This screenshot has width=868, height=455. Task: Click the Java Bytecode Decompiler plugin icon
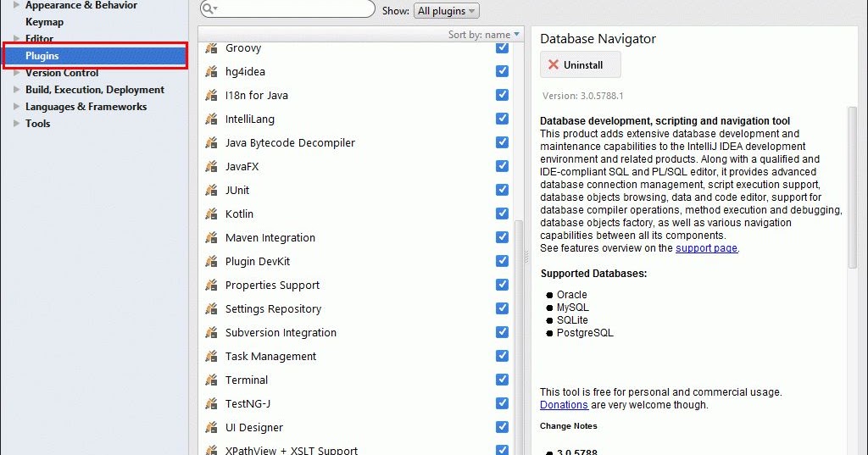click(211, 143)
